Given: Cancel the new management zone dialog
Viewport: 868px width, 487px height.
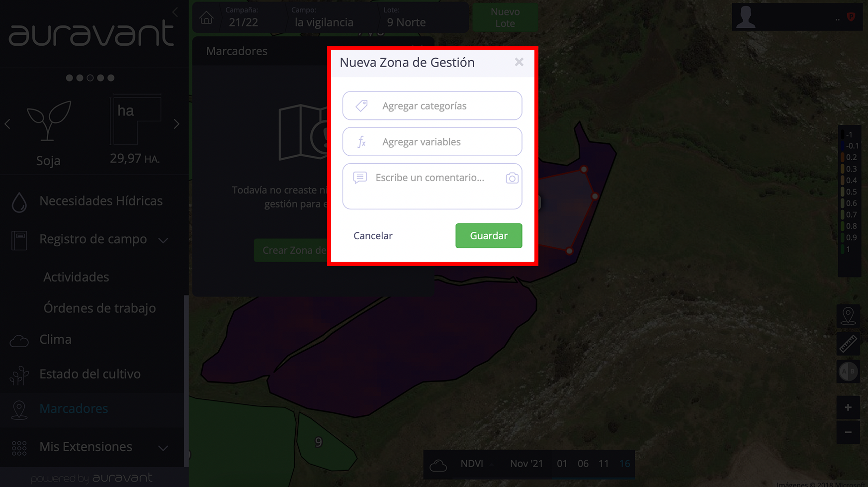Looking at the screenshot, I should coord(373,236).
